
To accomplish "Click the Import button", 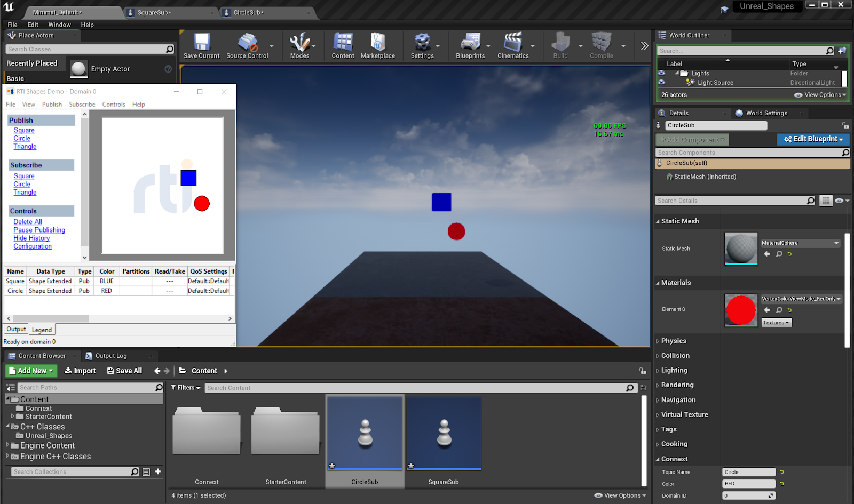I will [80, 371].
